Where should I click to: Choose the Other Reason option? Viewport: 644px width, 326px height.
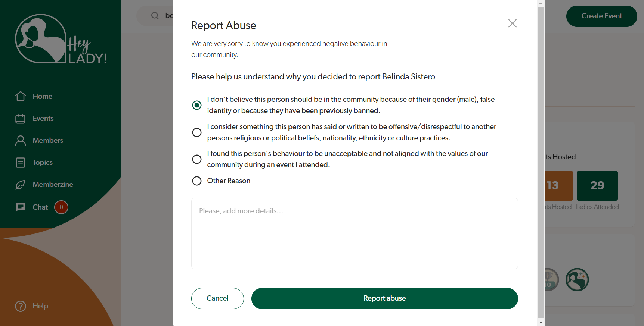197,181
